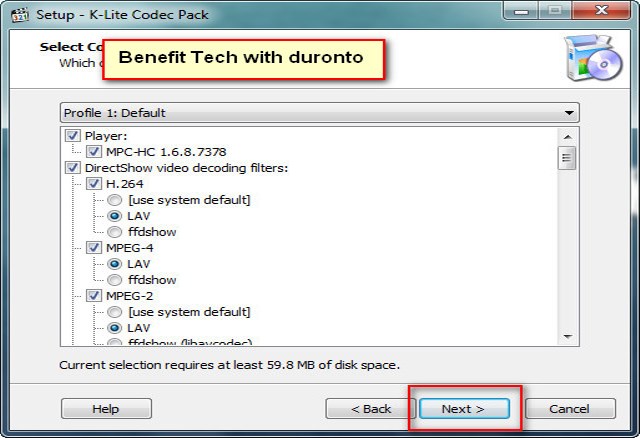Go back with the < Back button

pyautogui.click(x=371, y=409)
